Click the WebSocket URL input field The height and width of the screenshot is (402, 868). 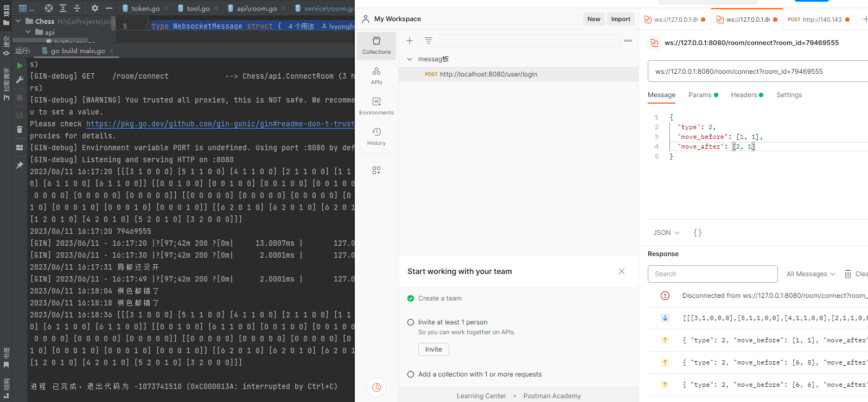pos(758,71)
